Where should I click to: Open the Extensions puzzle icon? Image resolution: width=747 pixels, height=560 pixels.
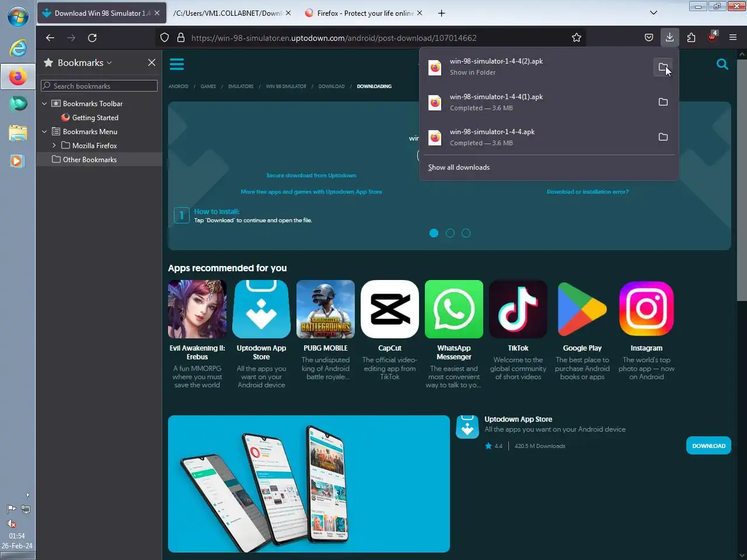(691, 37)
